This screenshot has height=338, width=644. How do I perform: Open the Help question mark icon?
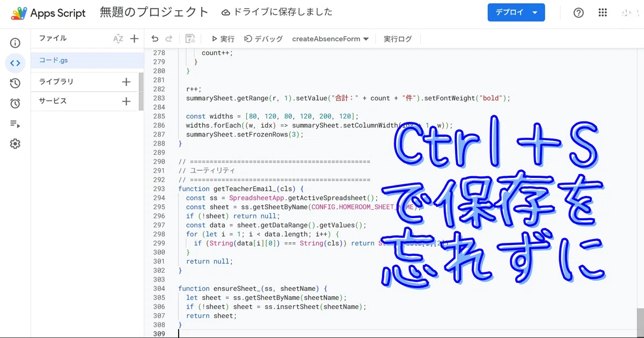pyautogui.click(x=579, y=13)
